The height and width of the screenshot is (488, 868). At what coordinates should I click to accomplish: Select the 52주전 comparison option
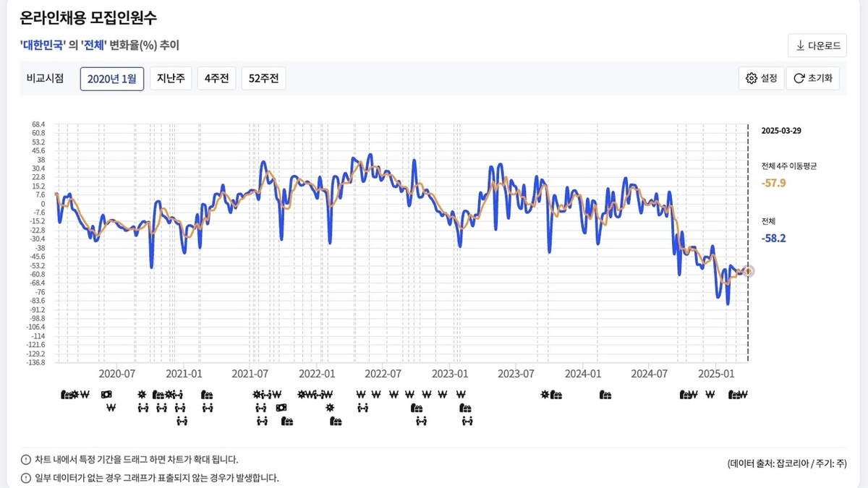(x=263, y=78)
